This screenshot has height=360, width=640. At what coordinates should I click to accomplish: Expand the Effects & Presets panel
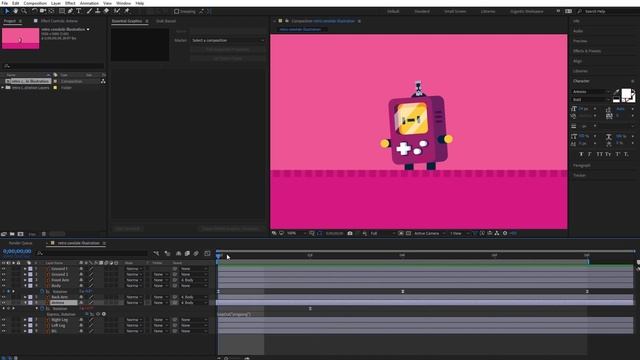click(x=587, y=51)
